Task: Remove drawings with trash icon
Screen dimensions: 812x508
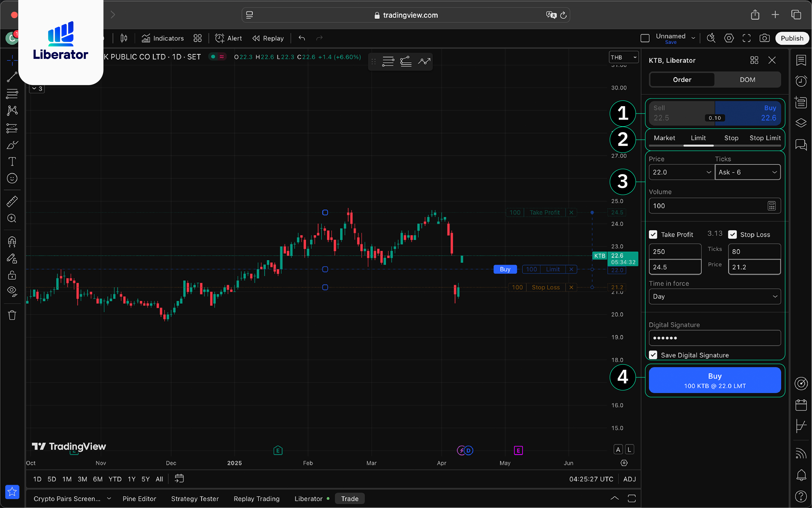Action: (12, 315)
